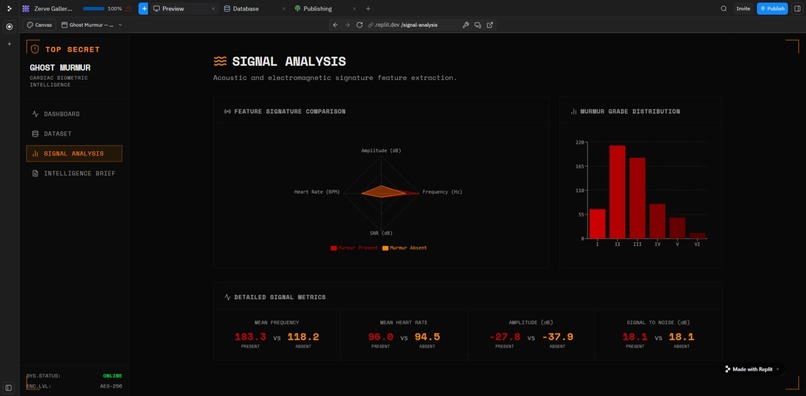Click the blue Publish button
The height and width of the screenshot is (396, 806).
coord(772,9)
